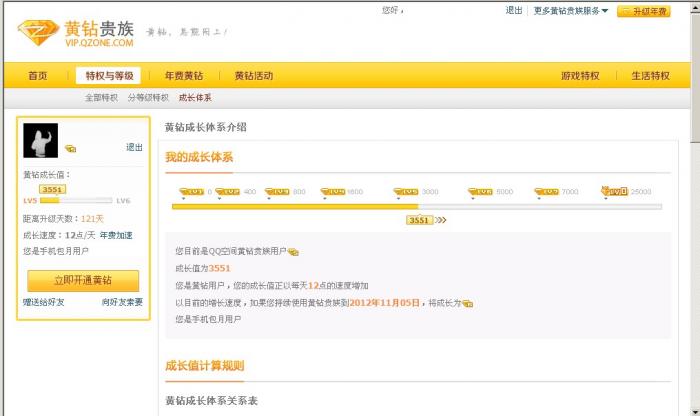Click the LV5 to LV6 progress bar

(76, 201)
